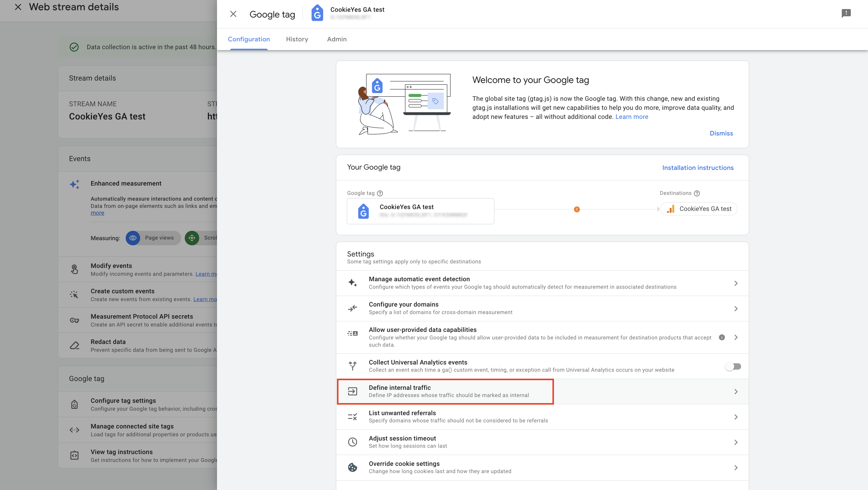
Task: Click the Define internal traffic icon
Action: (352, 392)
